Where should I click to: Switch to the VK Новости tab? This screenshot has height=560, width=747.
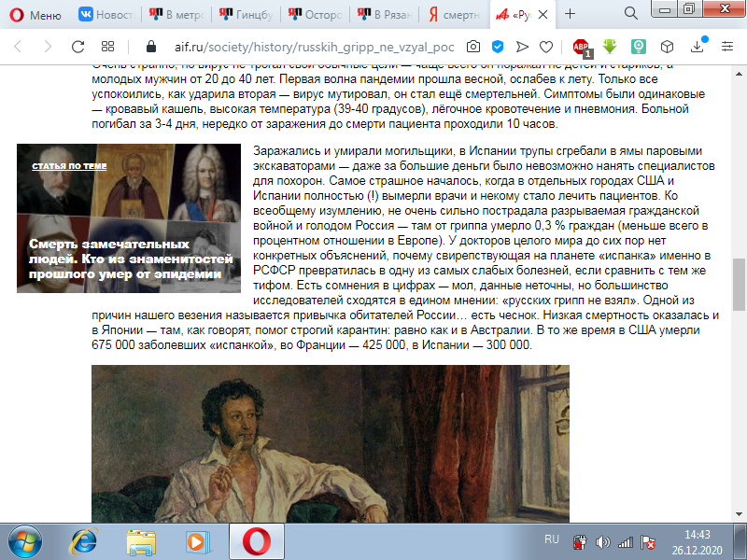coord(106,15)
